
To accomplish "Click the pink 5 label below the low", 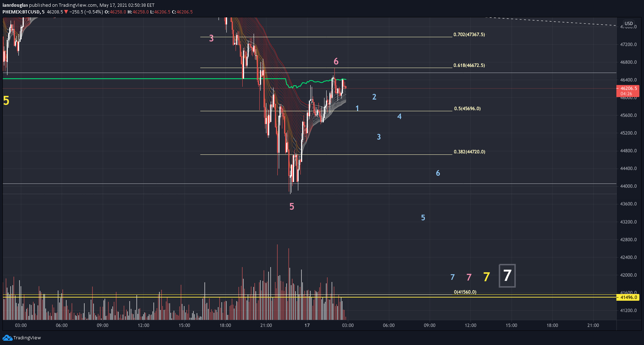I will (292, 207).
